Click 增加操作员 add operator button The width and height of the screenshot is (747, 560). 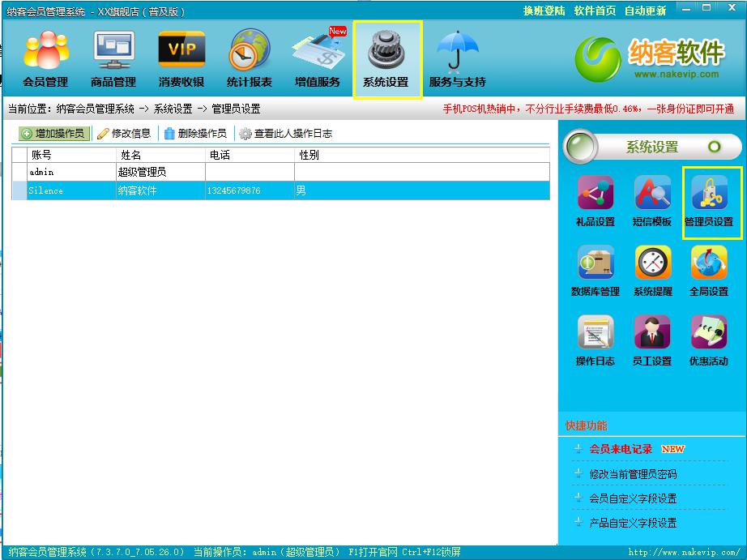click(x=53, y=134)
